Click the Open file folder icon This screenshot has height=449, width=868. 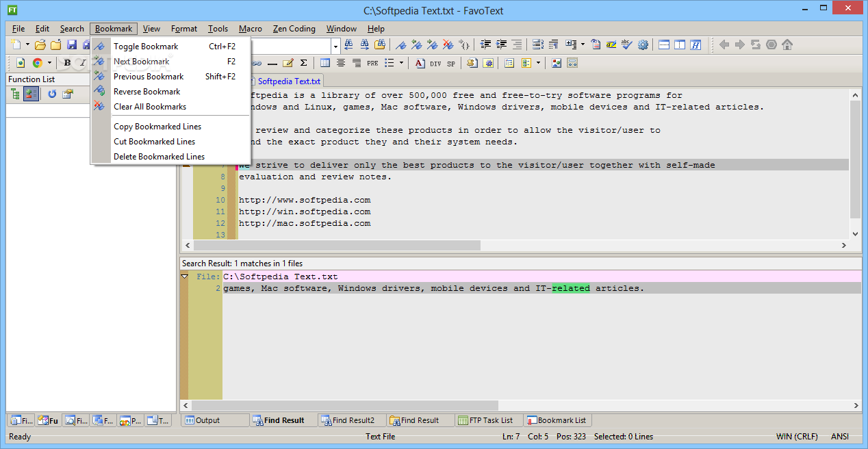point(40,45)
